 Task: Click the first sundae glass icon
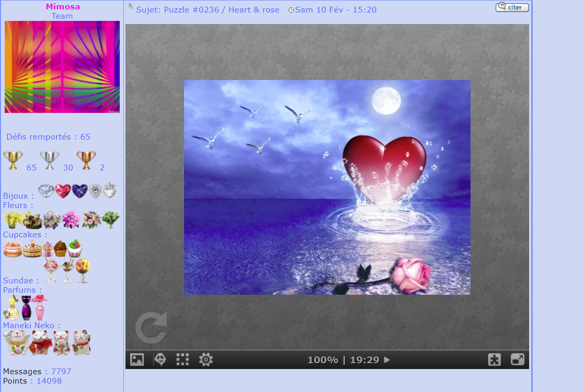51,271
